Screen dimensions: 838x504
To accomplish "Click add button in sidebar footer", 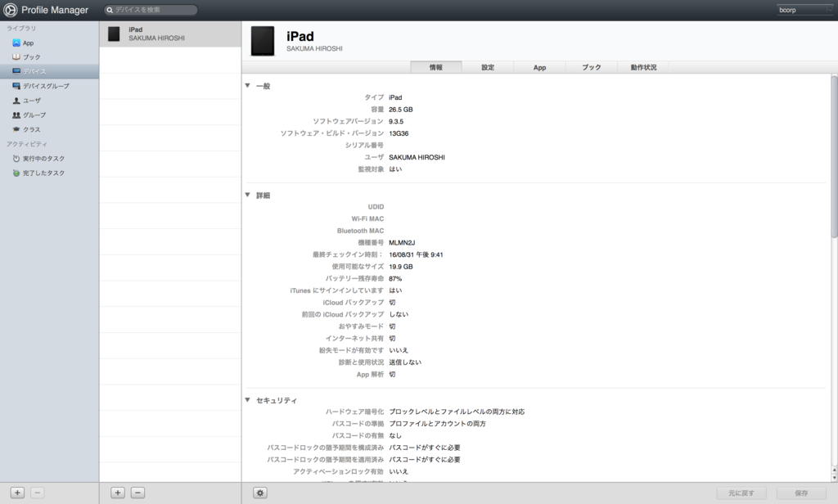I will click(18, 493).
